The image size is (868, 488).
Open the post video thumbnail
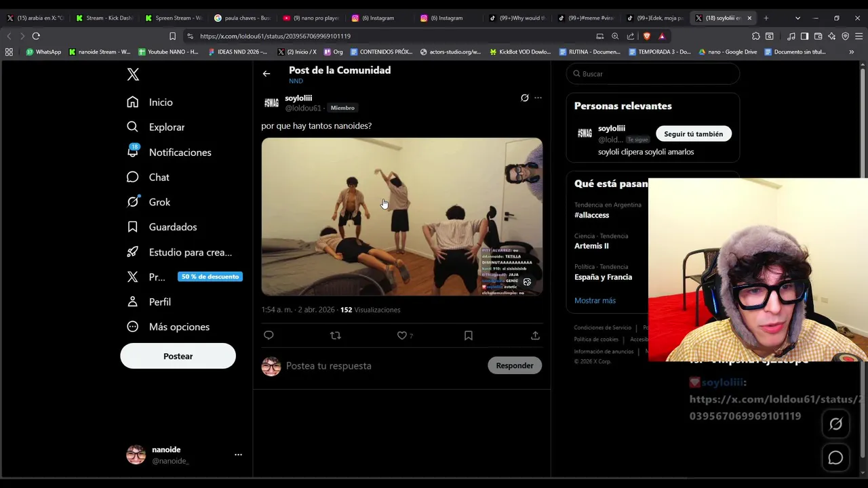401,217
